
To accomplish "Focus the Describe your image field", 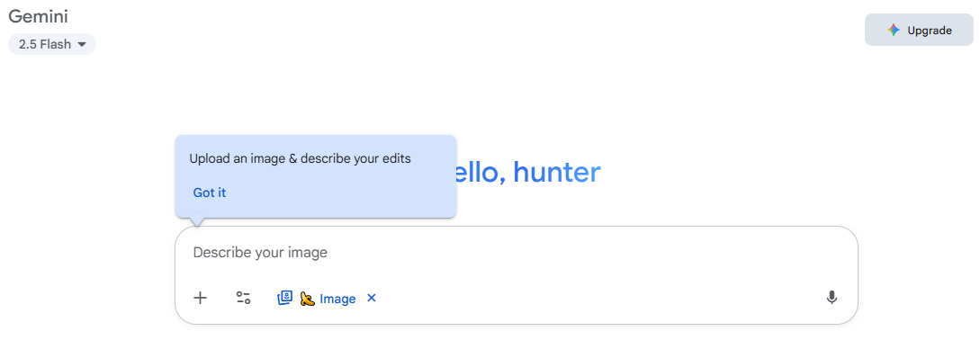I will tap(516, 253).
